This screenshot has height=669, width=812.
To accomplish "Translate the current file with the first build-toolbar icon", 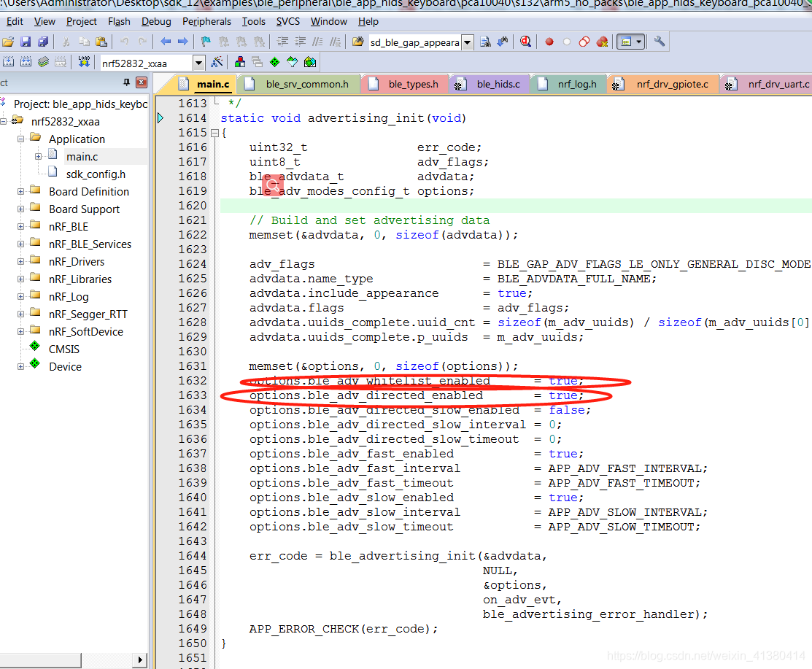I will (8, 62).
